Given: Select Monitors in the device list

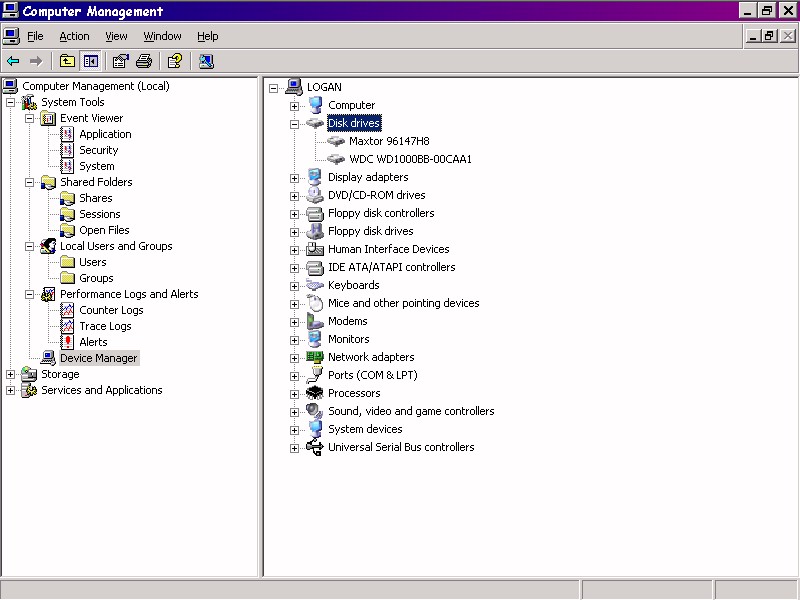Looking at the screenshot, I should click(348, 339).
